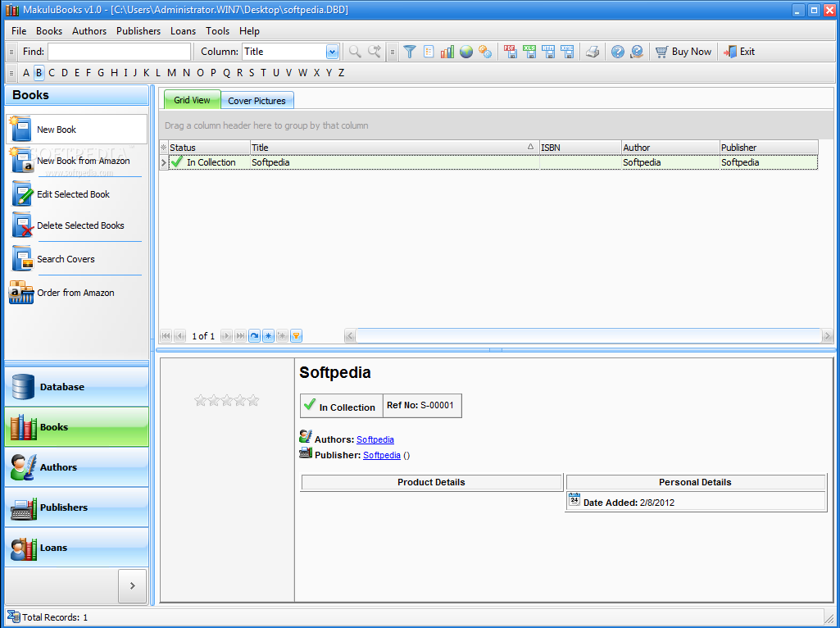This screenshot has width=840, height=628.
Task: Click the refresh arrow in grid navigator
Action: pos(255,336)
